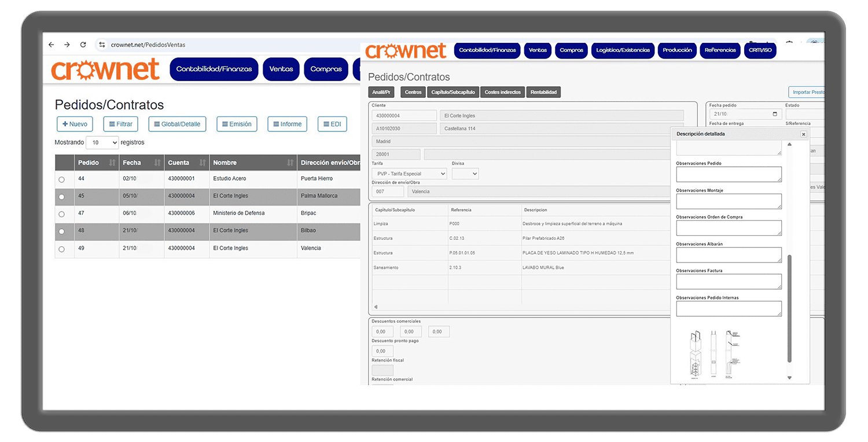Click the browser back arrow
The height and width of the screenshot is (442, 868).
[x=51, y=45]
